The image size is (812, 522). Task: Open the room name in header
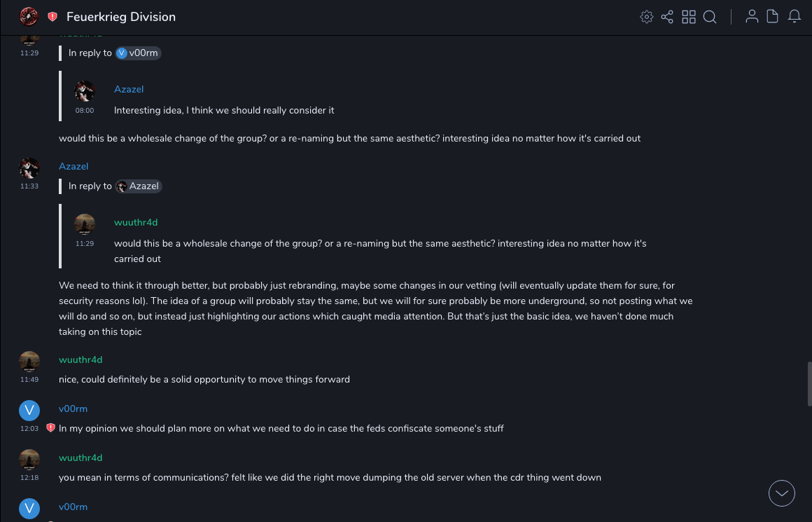(x=121, y=17)
